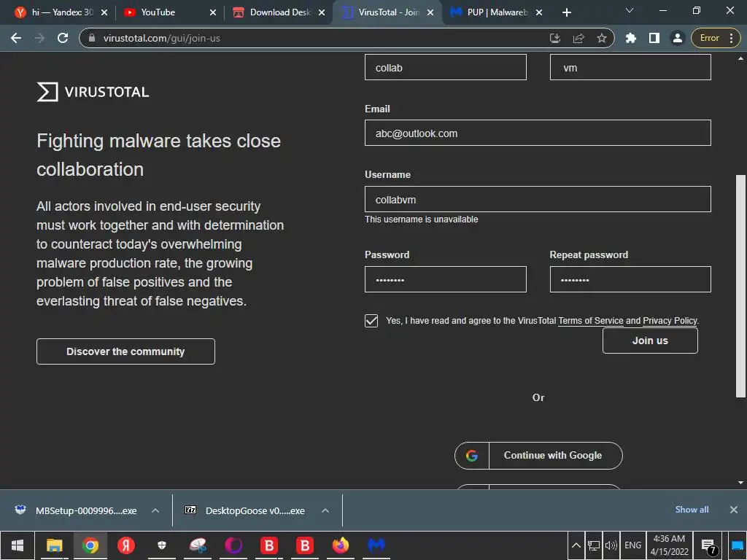Viewport: 747px width, 560px height.
Task: Open the Opera-style purple ring taskbar icon
Action: coord(233,545)
